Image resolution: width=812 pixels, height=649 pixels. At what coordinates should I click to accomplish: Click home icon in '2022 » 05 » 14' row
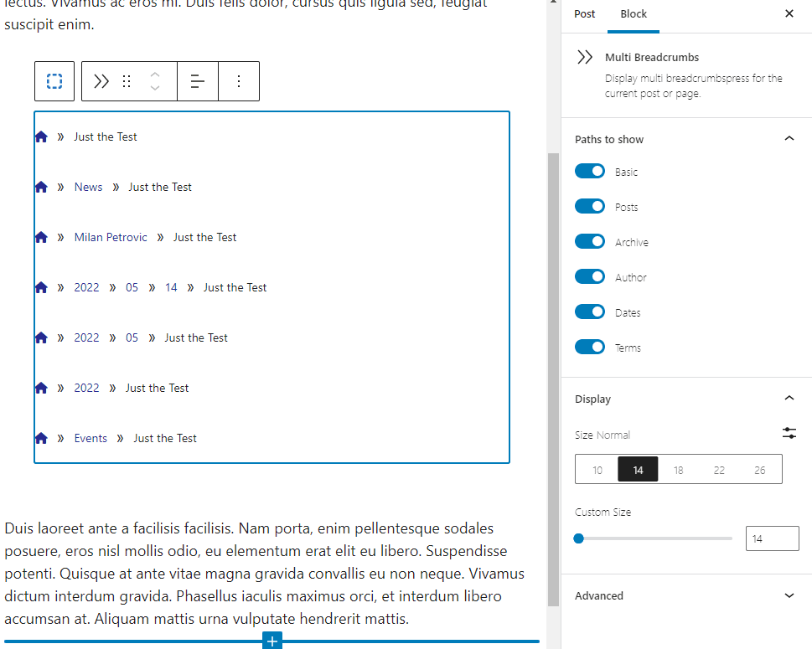(41, 287)
